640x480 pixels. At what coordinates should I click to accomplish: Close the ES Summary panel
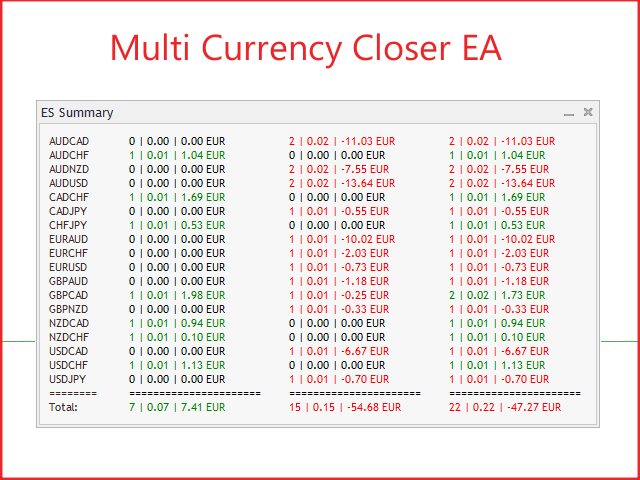[588, 112]
